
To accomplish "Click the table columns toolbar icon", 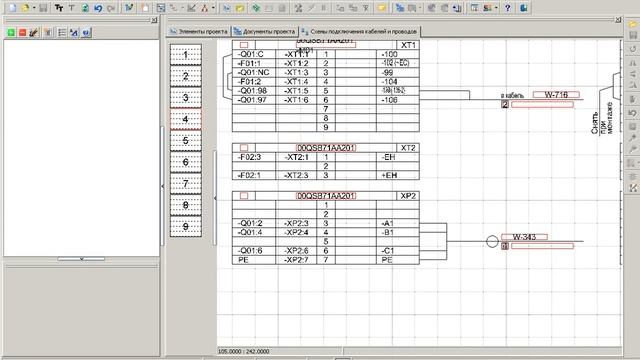I will click(474, 7).
